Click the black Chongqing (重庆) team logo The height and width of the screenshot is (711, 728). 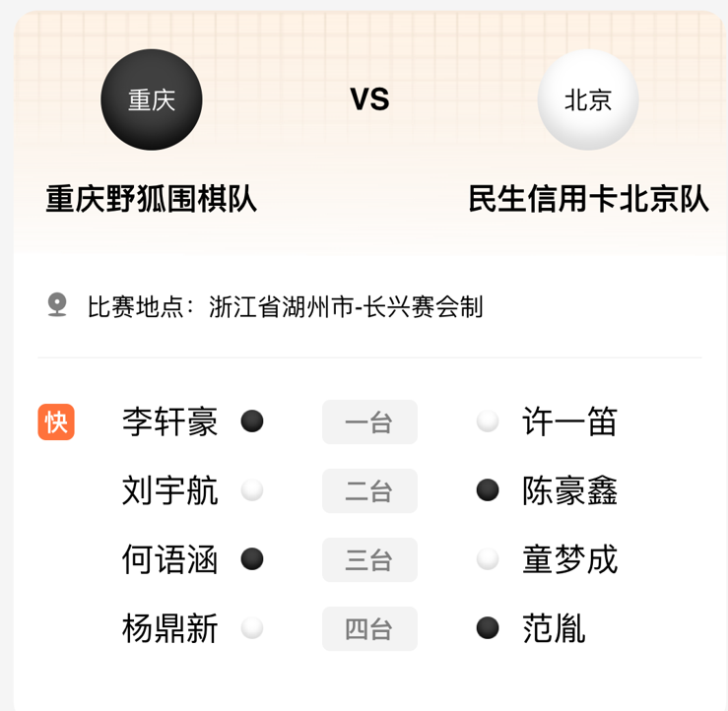(x=152, y=99)
